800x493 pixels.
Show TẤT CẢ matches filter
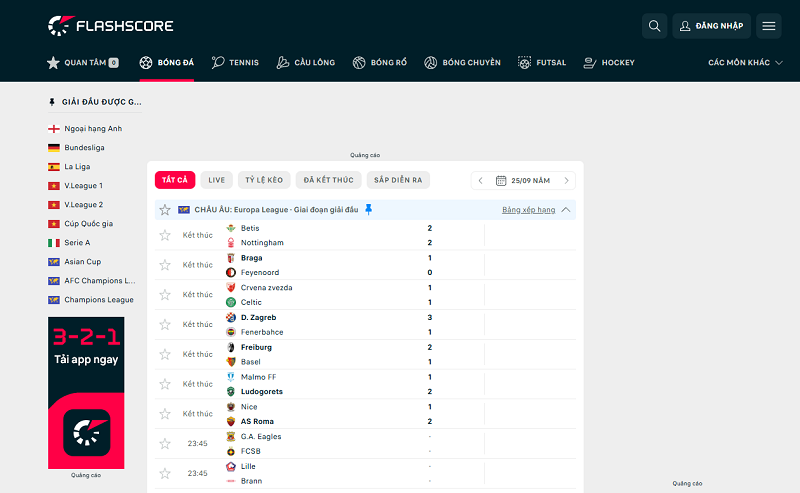(175, 180)
